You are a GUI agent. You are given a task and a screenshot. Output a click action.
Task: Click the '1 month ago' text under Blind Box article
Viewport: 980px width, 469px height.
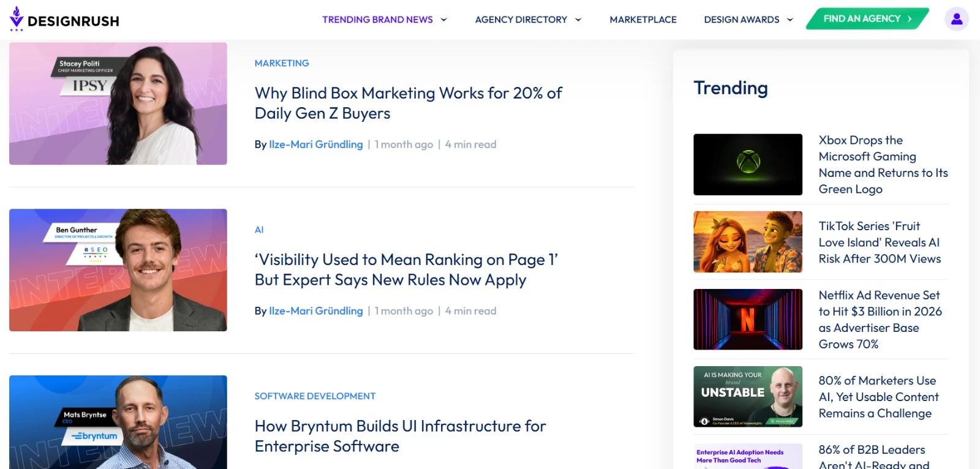click(404, 144)
